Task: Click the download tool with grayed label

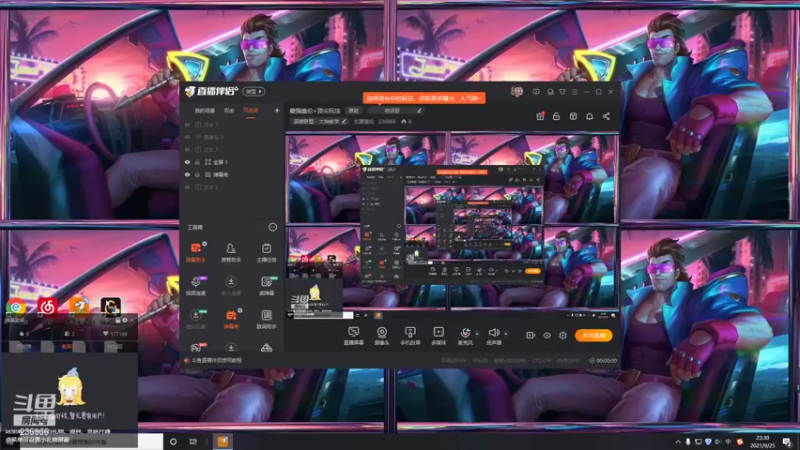Action: [231, 285]
